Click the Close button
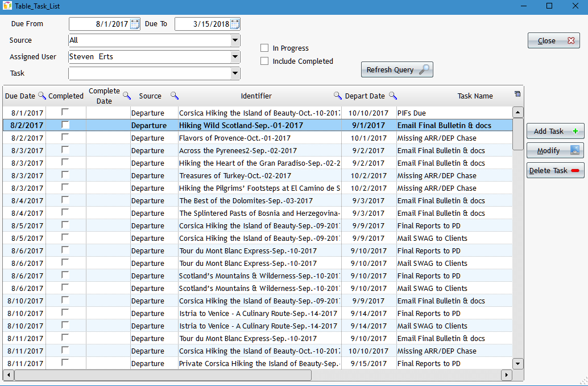This screenshot has height=386, width=588. point(553,40)
